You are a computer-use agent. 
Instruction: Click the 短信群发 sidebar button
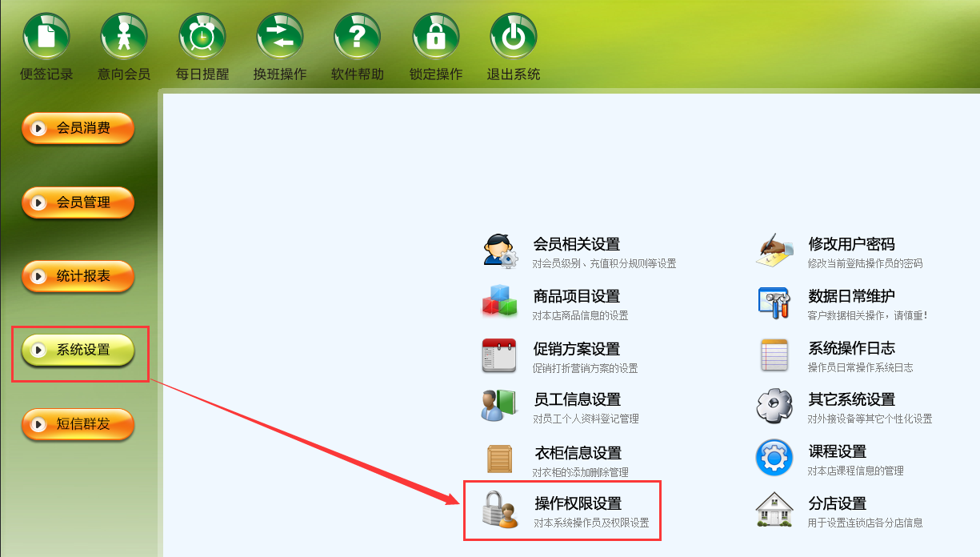[78, 424]
